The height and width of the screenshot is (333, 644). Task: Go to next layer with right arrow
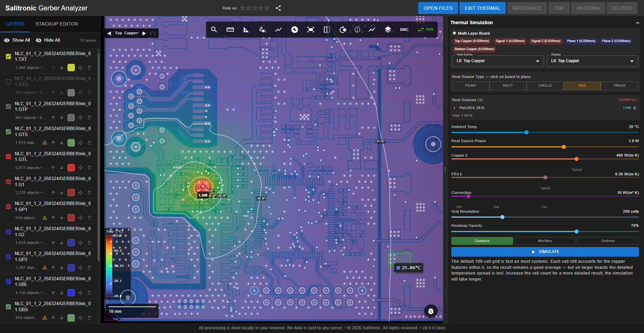[144, 33]
